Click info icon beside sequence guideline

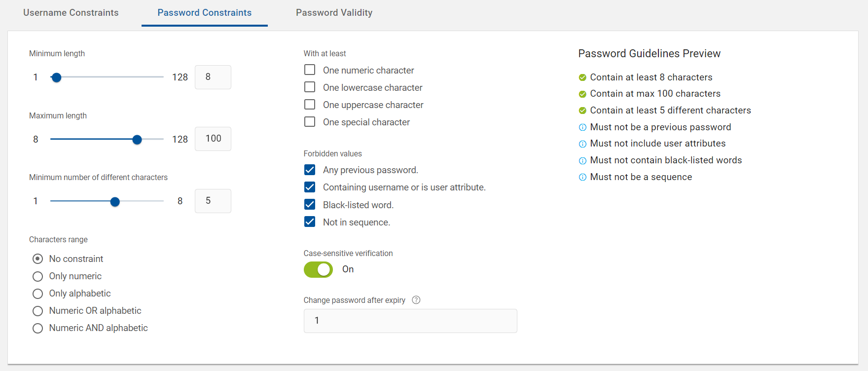click(x=582, y=177)
